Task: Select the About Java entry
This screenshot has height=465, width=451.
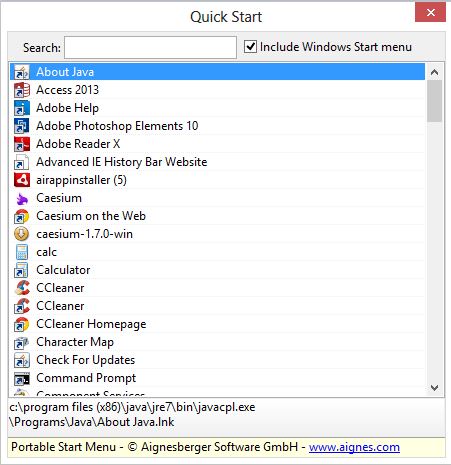Action: coord(217,72)
